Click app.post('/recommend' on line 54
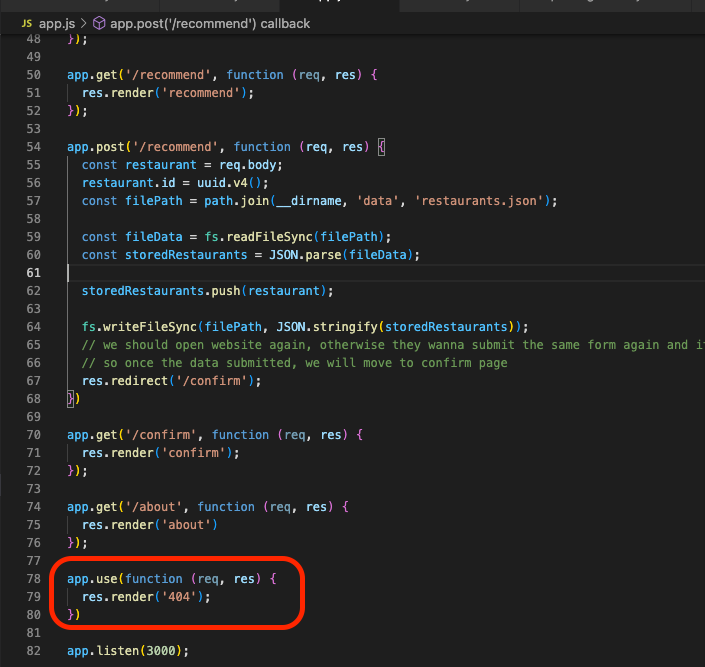Screen dimensions: 705x667 pos(143,147)
